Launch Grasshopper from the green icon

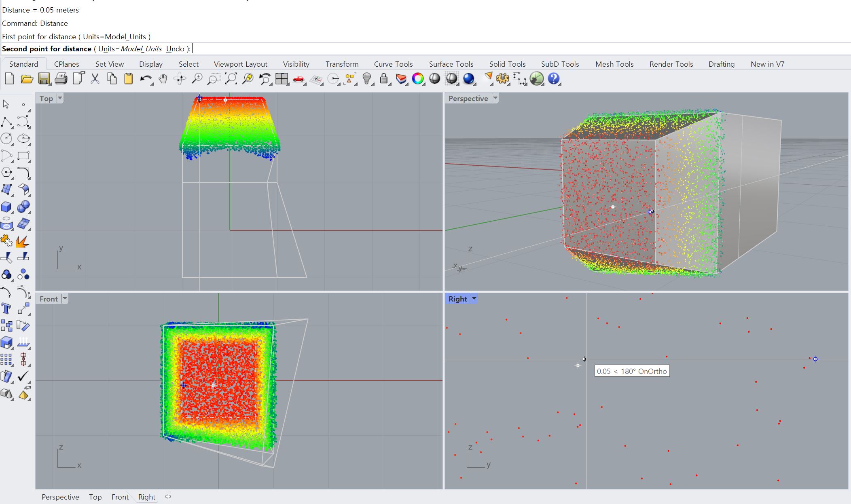pyautogui.click(x=537, y=78)
